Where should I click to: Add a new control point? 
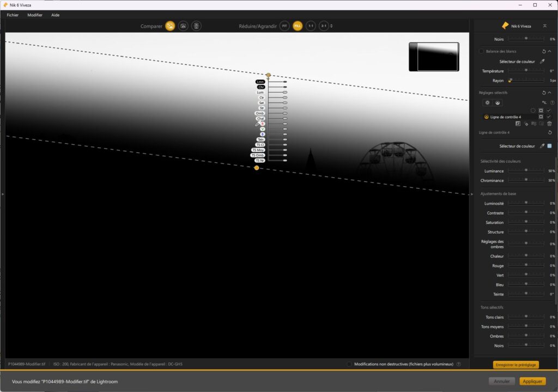487,103
